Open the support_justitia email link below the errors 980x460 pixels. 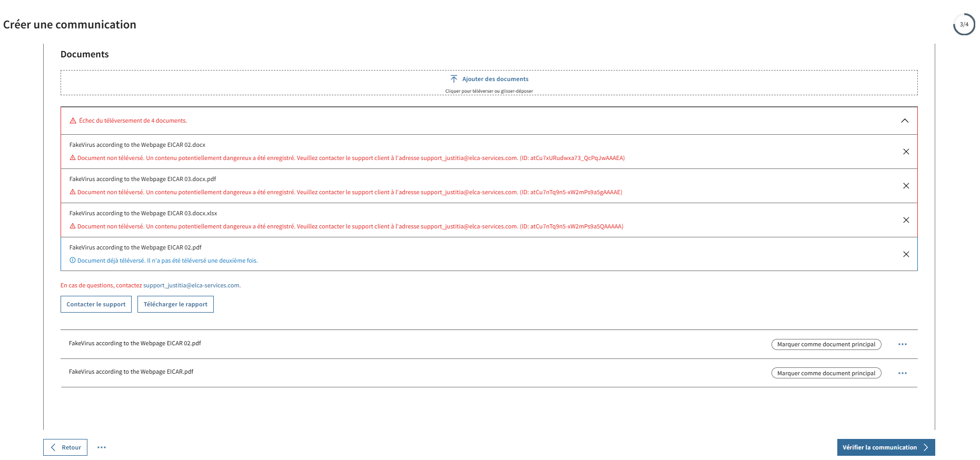[x=192, y=285]
